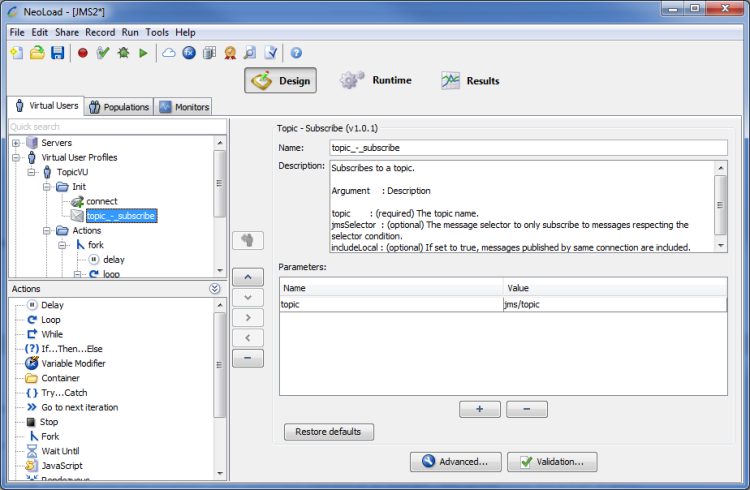Viewport: 750px width, 490px height.
Task: Start recording with the red record icon
Action: point(83,53)
